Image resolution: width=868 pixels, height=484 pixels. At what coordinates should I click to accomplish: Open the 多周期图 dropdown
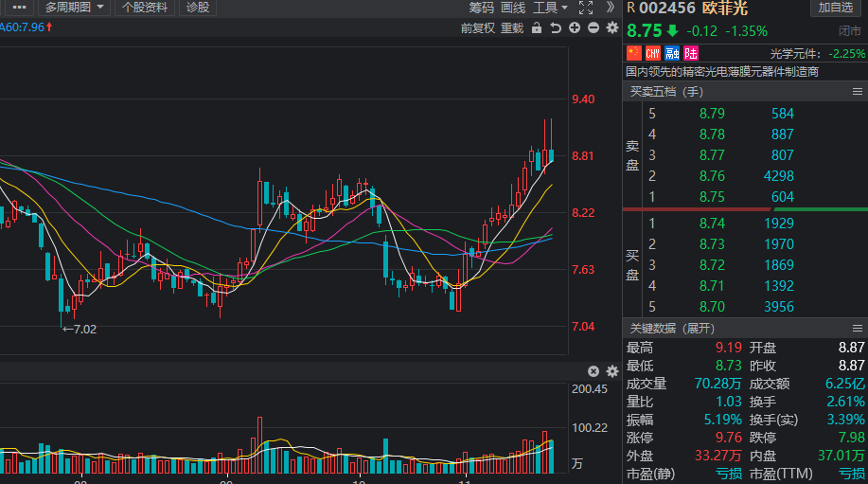pyautogui.click(x=75, y=8)
